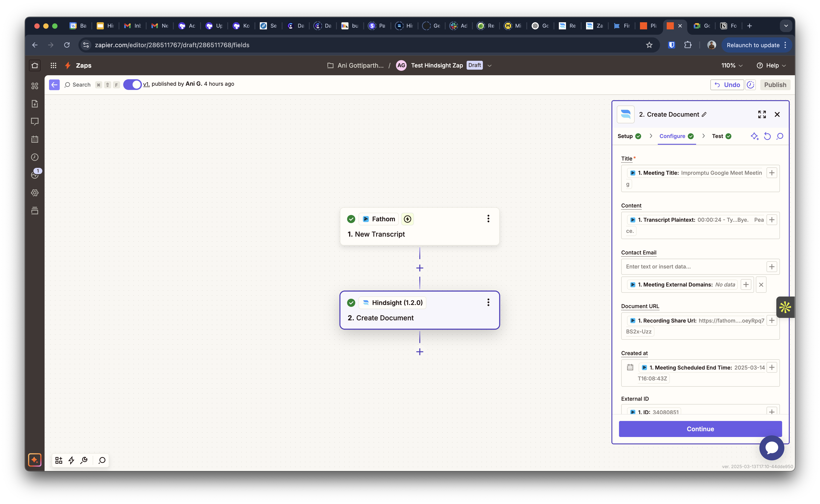The height and width of the screenshot is (504, 820).
Task: Switch to the Configure tab
Action: 676,136
